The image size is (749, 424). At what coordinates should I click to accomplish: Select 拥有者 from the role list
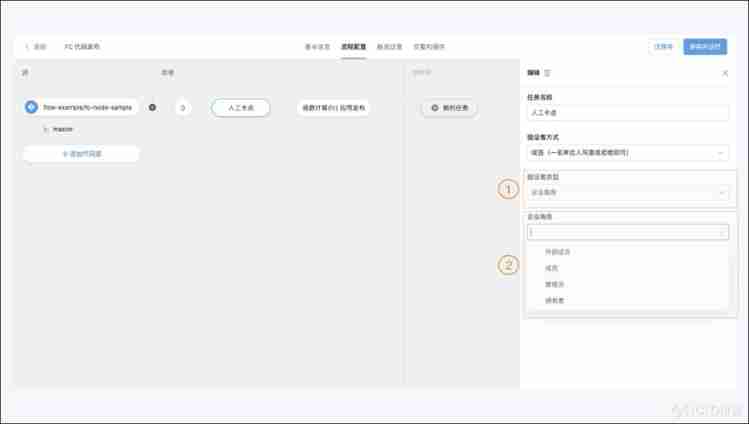555,301
